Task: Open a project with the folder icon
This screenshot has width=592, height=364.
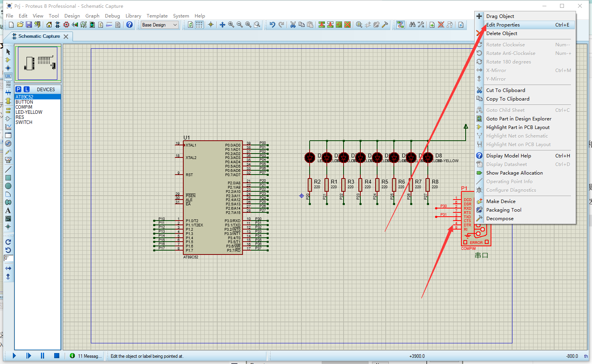Action: click(x=20, y=25)
